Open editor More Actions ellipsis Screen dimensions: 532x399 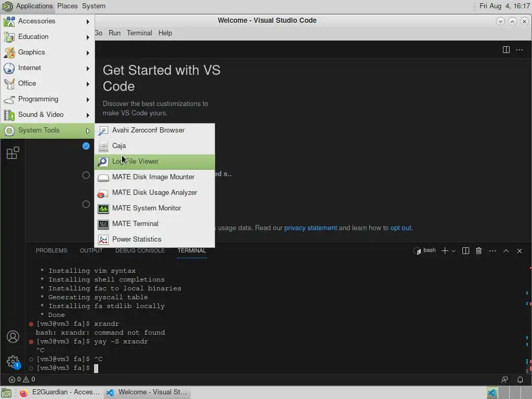520,50
